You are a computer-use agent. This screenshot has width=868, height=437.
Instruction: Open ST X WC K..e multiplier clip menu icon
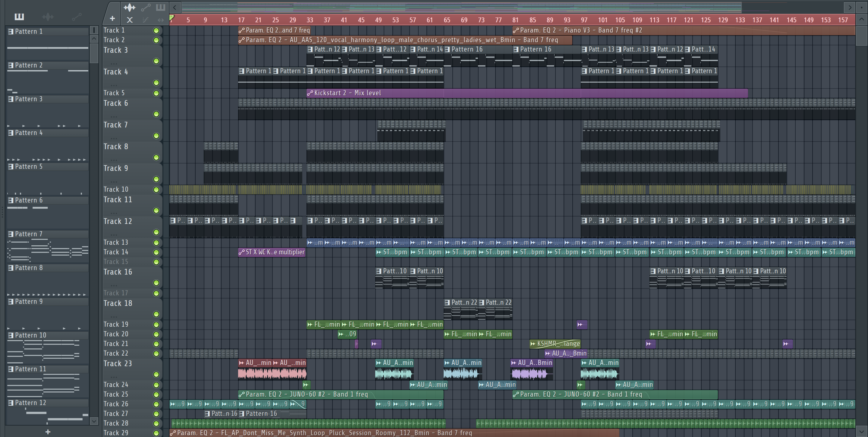click(x=242, y=252)
